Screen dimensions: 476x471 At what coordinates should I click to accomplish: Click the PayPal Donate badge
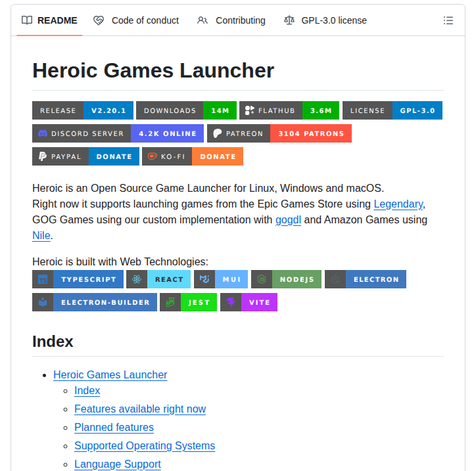[86, 156]
